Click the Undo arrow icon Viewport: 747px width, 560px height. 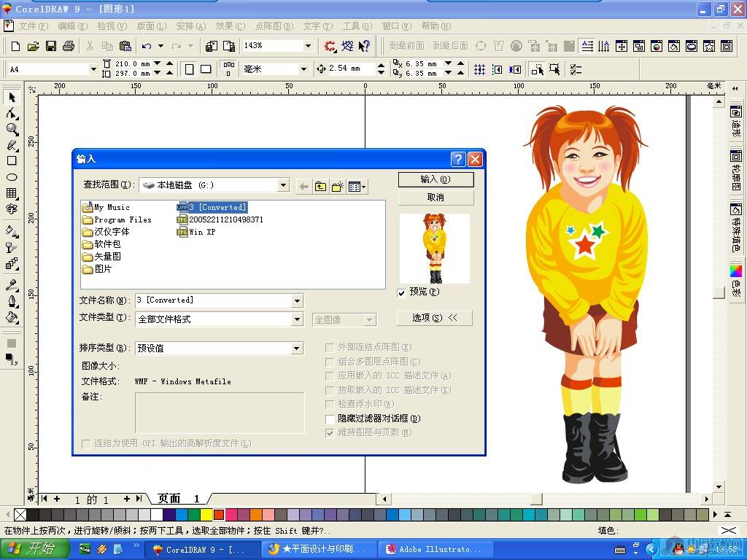point(147,46)
